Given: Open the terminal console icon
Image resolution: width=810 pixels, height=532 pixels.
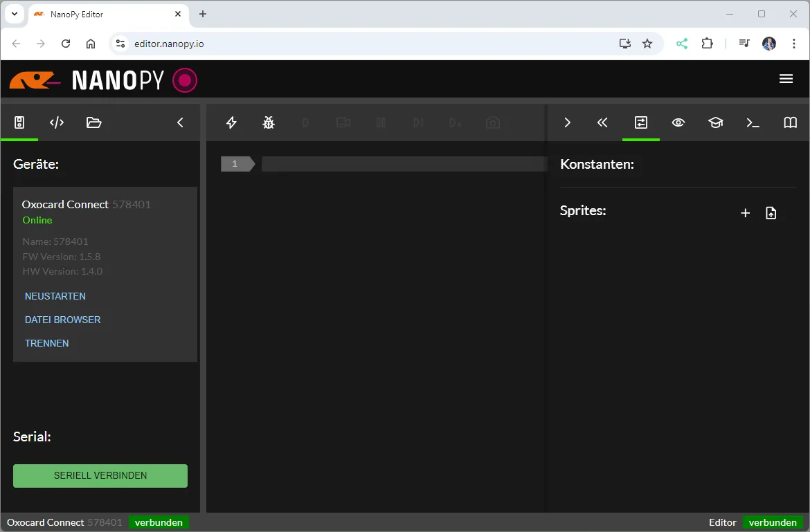Looking at the screenshot, I should [x=753, y=122].
